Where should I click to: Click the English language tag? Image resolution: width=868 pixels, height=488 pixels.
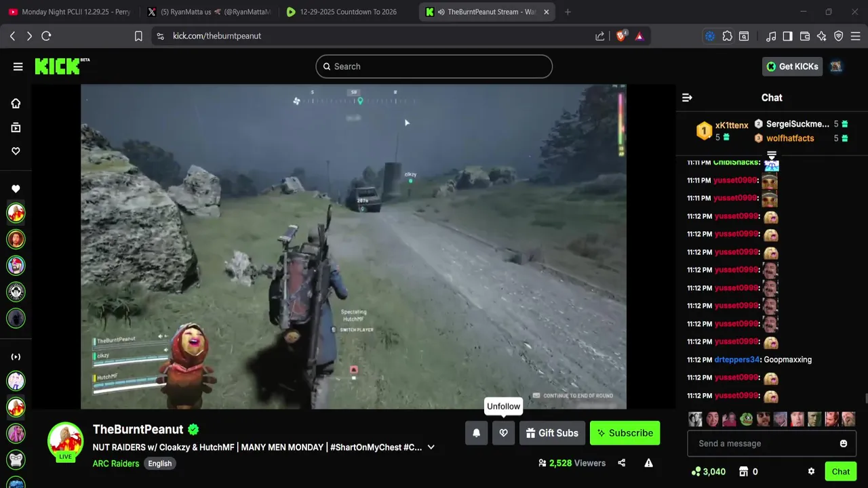pos(160,464)
